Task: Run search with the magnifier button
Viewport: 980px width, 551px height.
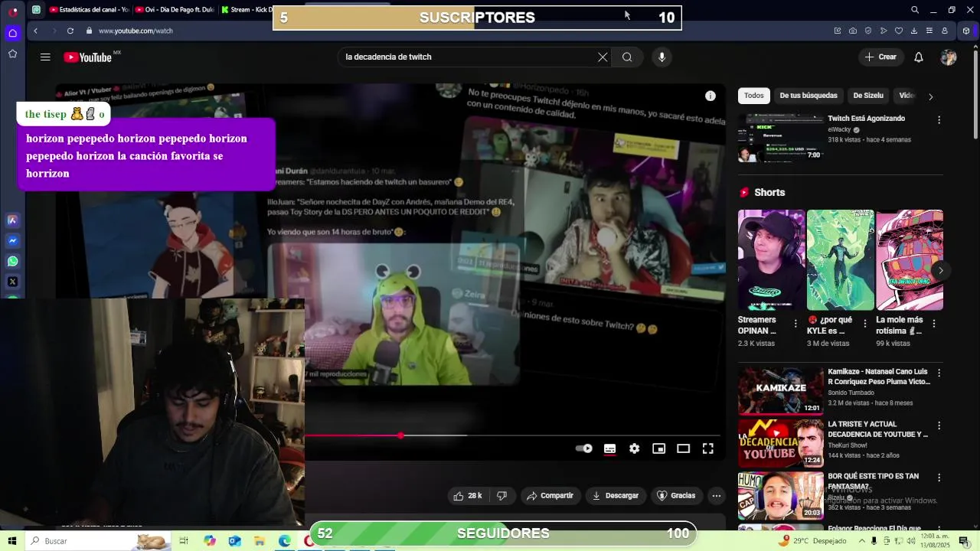Action: (x=627, y=57)
